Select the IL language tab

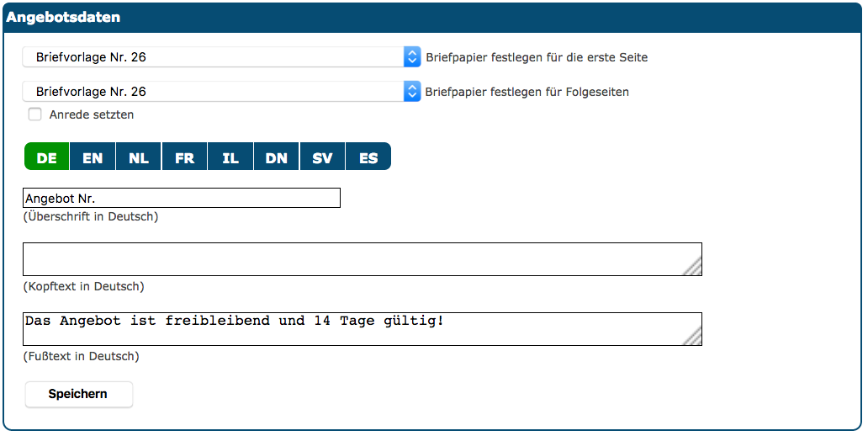point(230,157)
